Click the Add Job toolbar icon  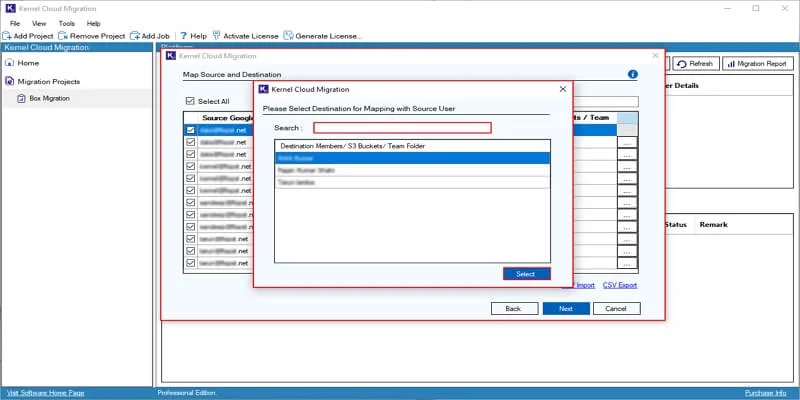[135, 36]
